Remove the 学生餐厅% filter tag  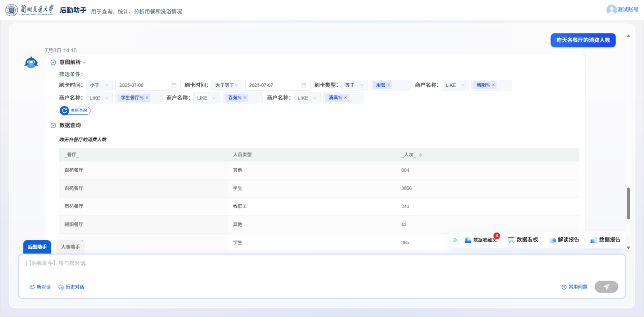[147, 98]
